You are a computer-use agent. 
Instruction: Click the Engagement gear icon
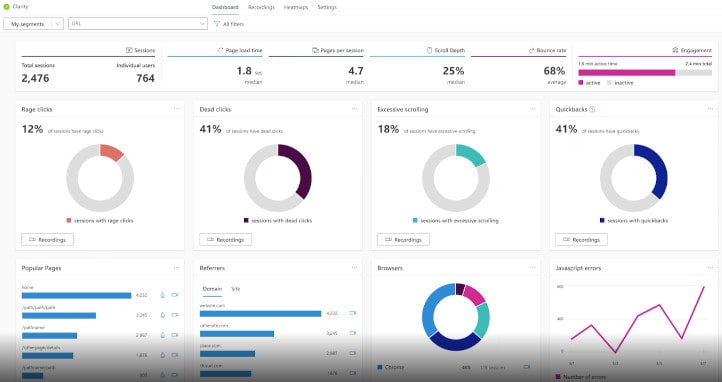[675, 50]
